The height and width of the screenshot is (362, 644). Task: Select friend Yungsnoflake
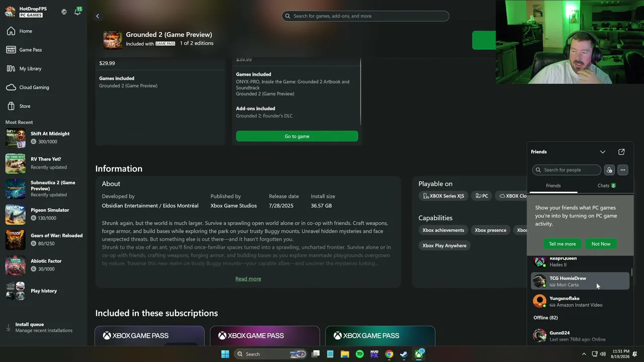[580, 302]
